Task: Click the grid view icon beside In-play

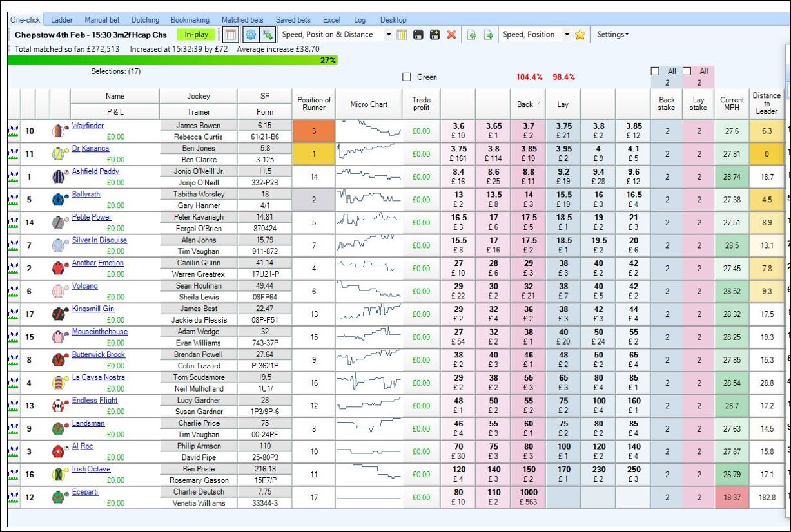Action: [x=230, y=35]
